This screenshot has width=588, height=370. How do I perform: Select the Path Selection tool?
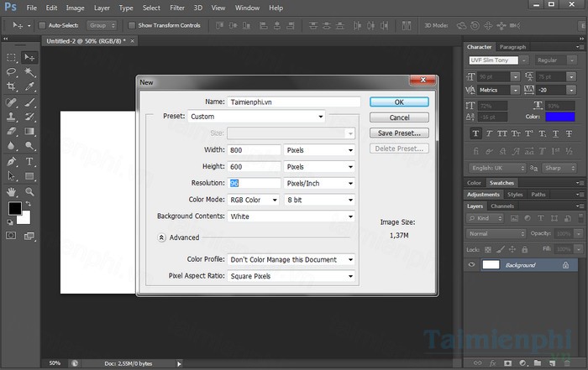(11, 176)
